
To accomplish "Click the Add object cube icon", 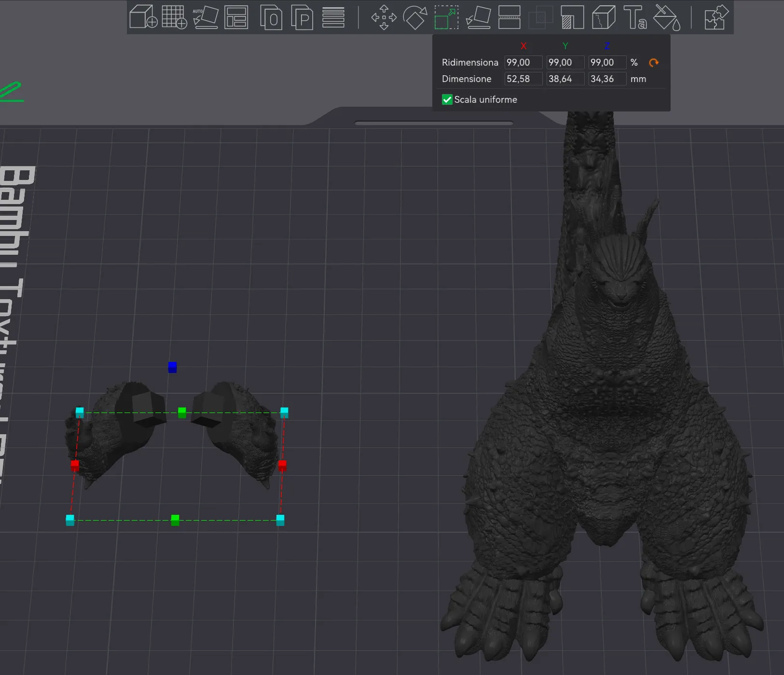I will click(x=143, y=17).
